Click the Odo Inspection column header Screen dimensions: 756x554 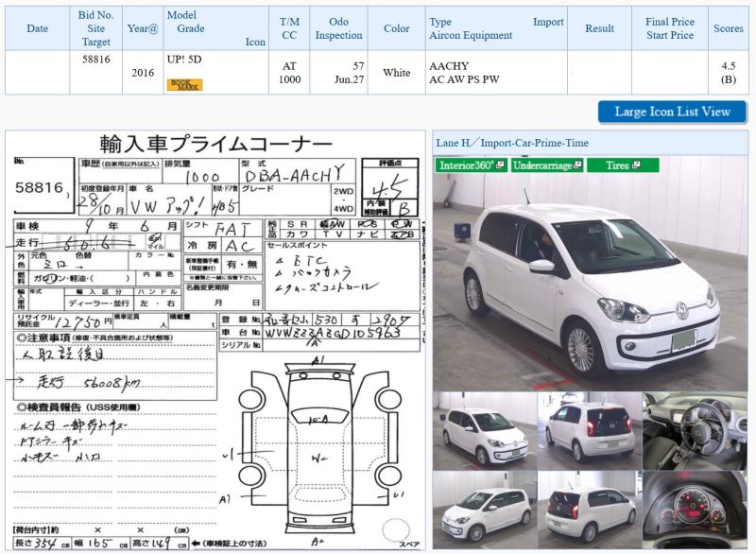coord(338,28)
